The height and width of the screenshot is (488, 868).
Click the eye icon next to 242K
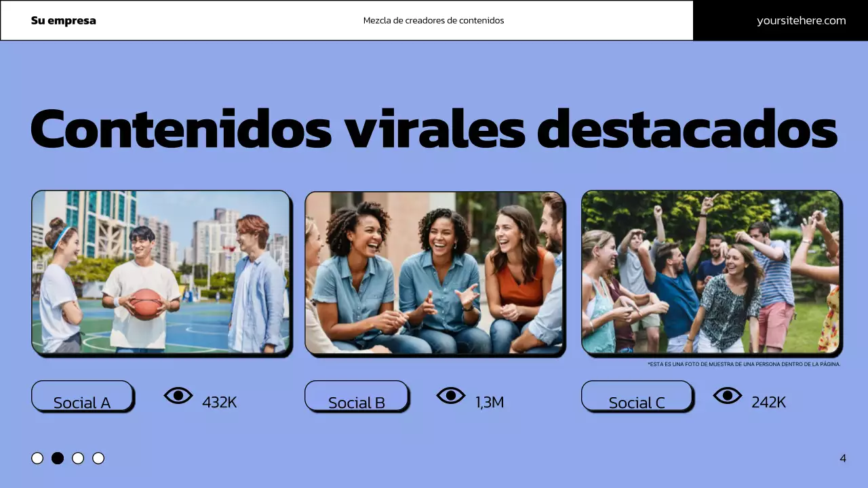click(x=728, y=395)
